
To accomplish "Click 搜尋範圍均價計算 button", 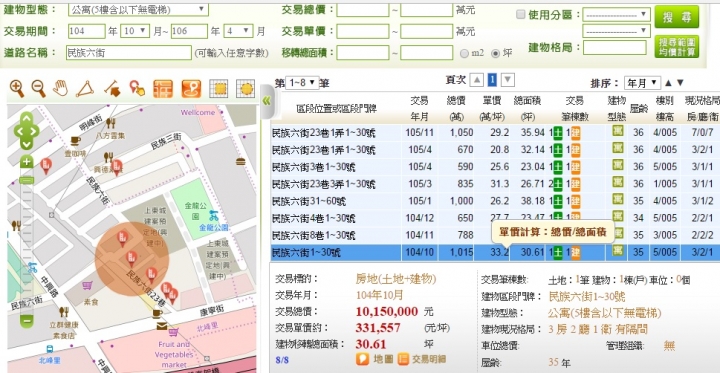I will pyautogui.click(x=677, y=47).
